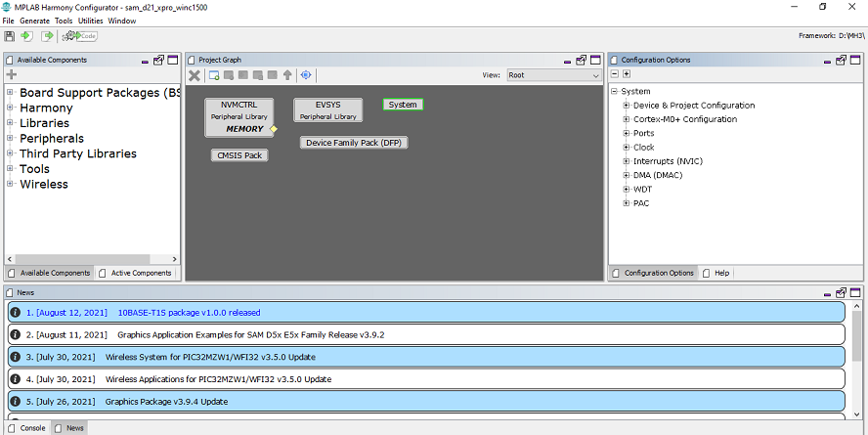This screenshot has width=868, height=435.
Task: Select the NVMCTRL component block
Action: tap(239, 116)
